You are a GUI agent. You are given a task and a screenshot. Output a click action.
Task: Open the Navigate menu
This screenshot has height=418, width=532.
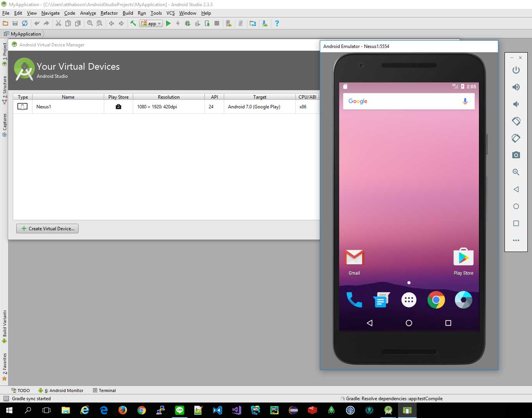click(x=50, y=13)
